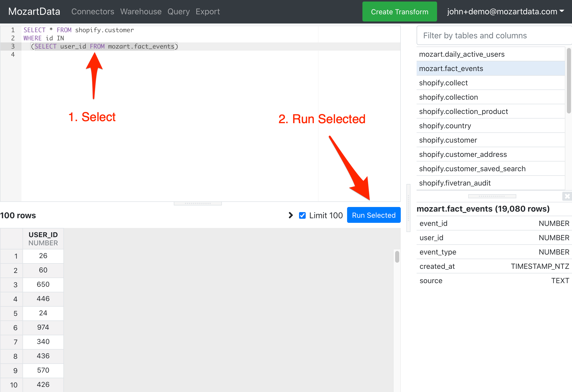Click the event_type column row
572x392 pixels.
pyautogui.click(x=494, y=252)
